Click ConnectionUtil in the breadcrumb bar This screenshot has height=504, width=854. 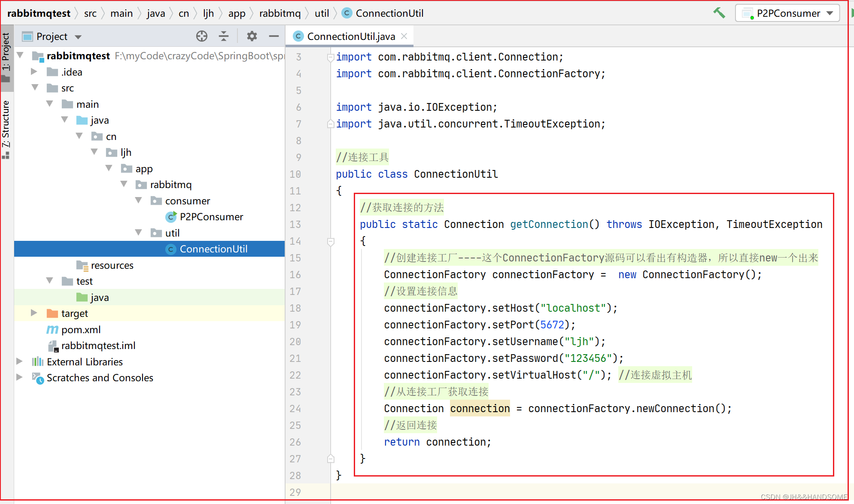click(x=389, y=13)
